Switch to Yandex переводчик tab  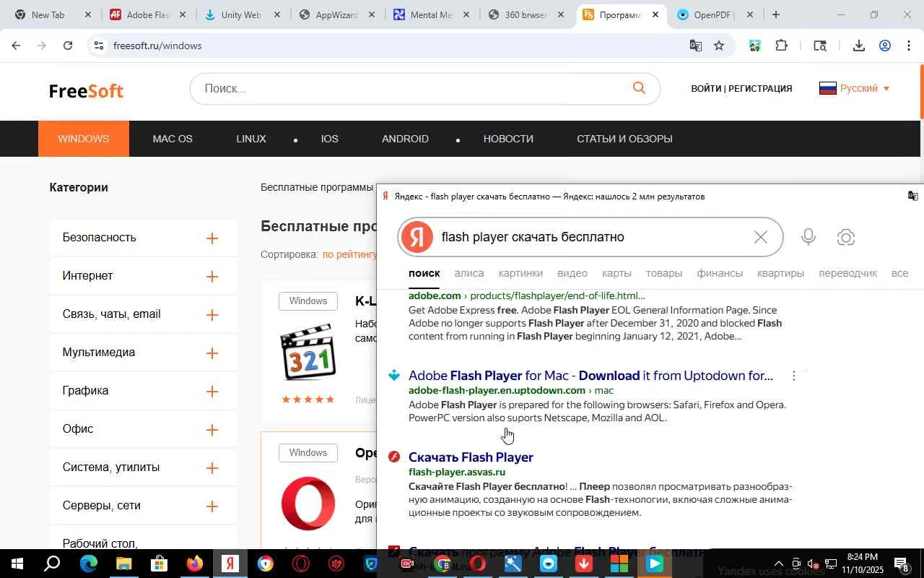(x=848, y=273)
